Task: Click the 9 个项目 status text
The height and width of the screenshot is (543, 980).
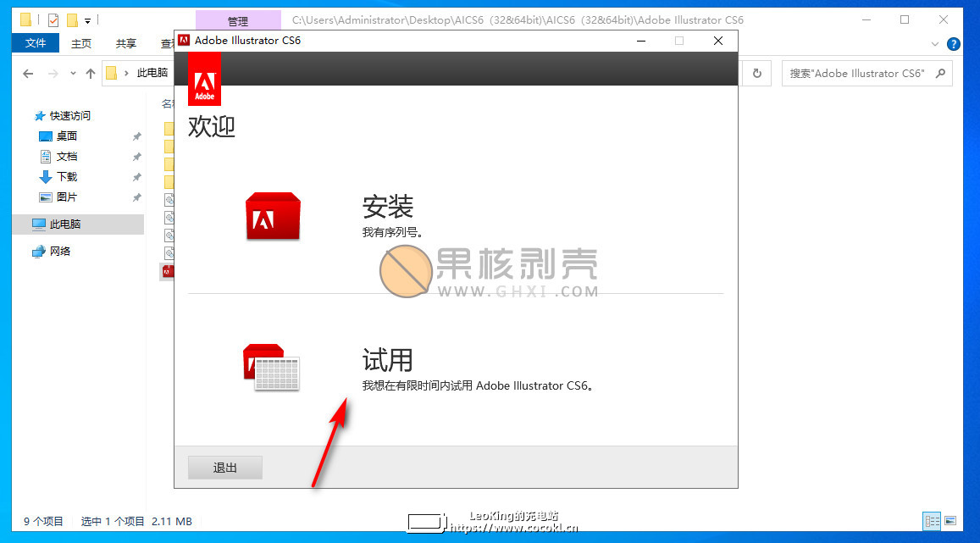Action: (x=43, y=521)
